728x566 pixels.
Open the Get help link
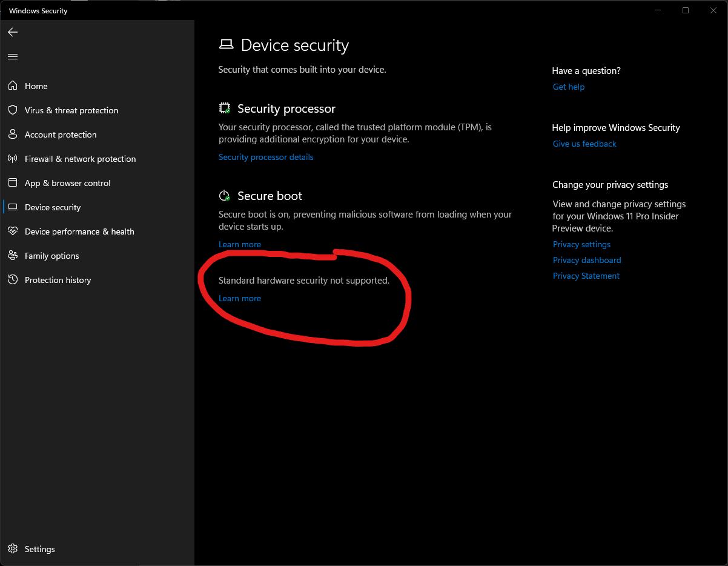tap(569, 87)
